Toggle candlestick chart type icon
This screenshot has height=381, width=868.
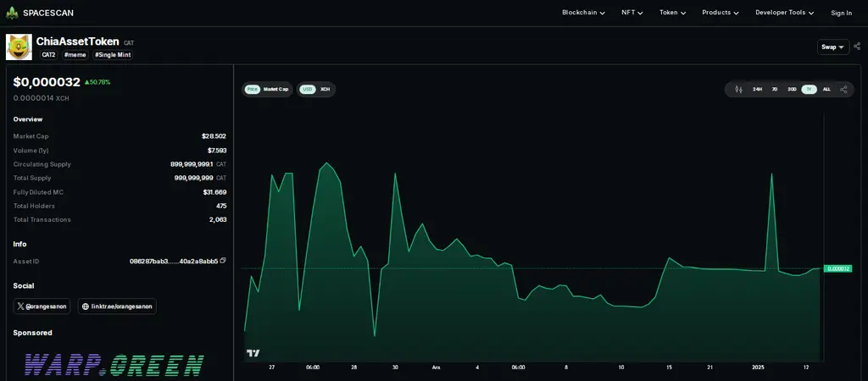pyautogui.click(x=738, y=89)
